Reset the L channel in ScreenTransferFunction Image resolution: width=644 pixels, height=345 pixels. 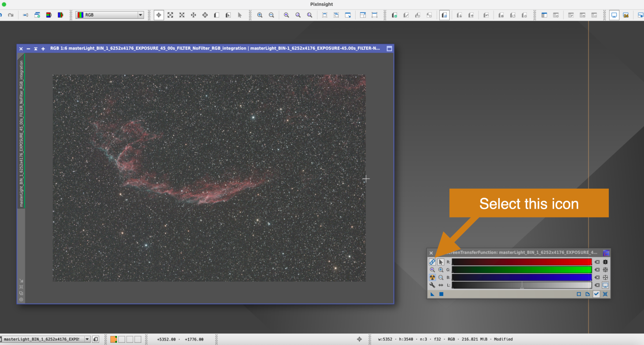tap(597, 285)
